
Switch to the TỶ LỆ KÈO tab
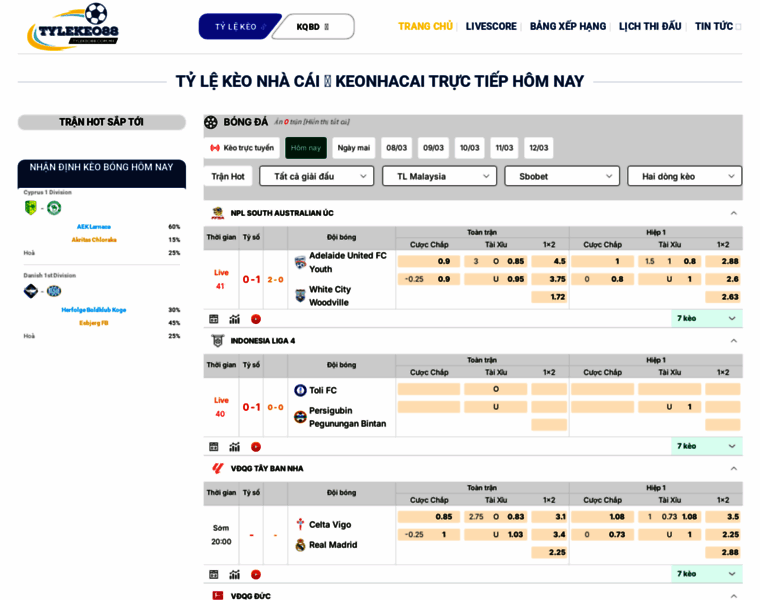coord(238,27)
